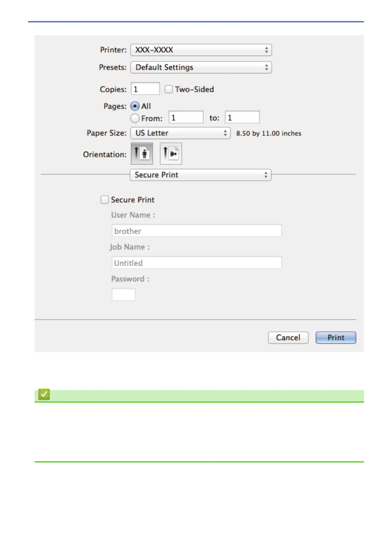Click the Cancel button
The height and width of the screenshot is (554, 392).
288,338
